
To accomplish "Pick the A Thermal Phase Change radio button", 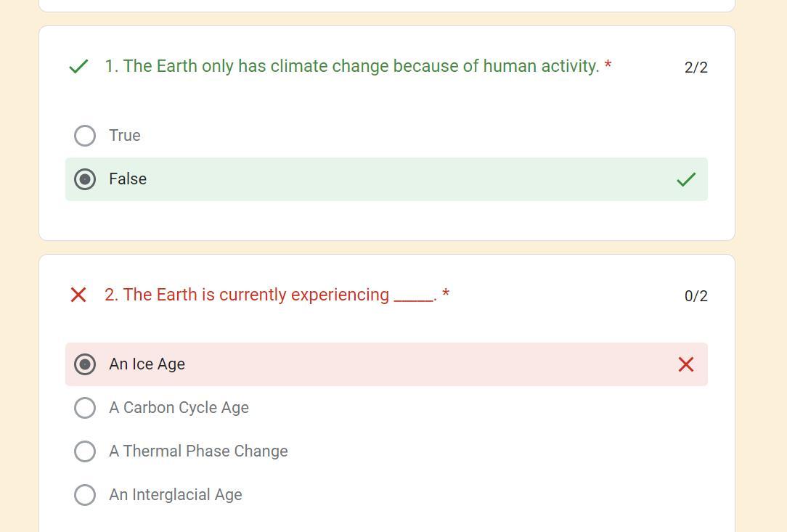I will 85,451.
